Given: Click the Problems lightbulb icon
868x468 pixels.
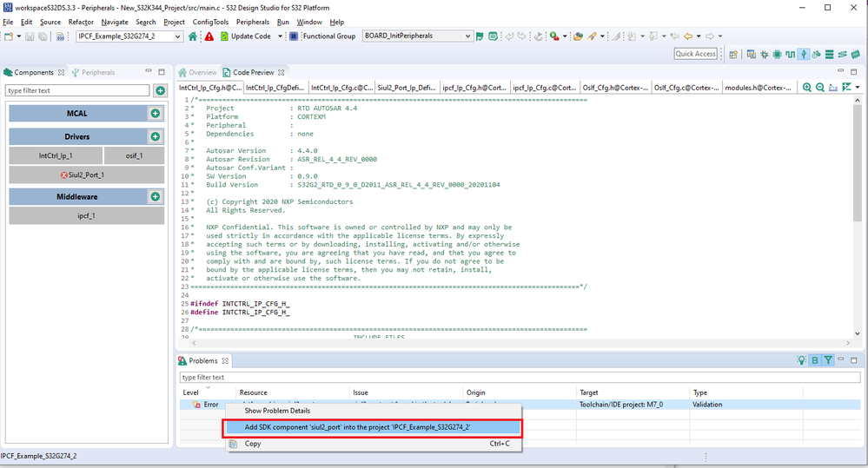Looking at the screenshot, I should [x=801, y=360].
